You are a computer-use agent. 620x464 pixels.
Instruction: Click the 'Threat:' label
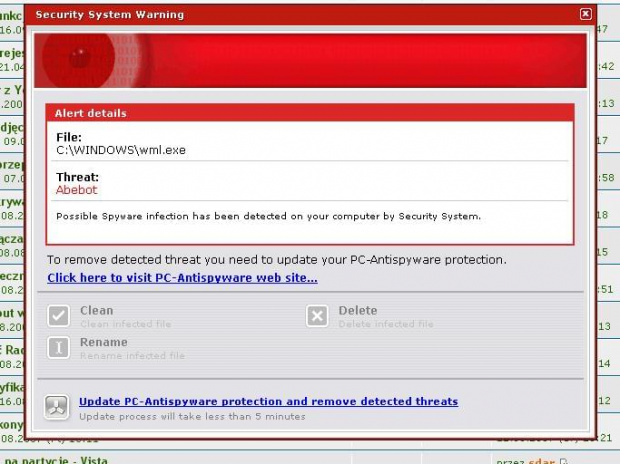[x=78, y=177]
